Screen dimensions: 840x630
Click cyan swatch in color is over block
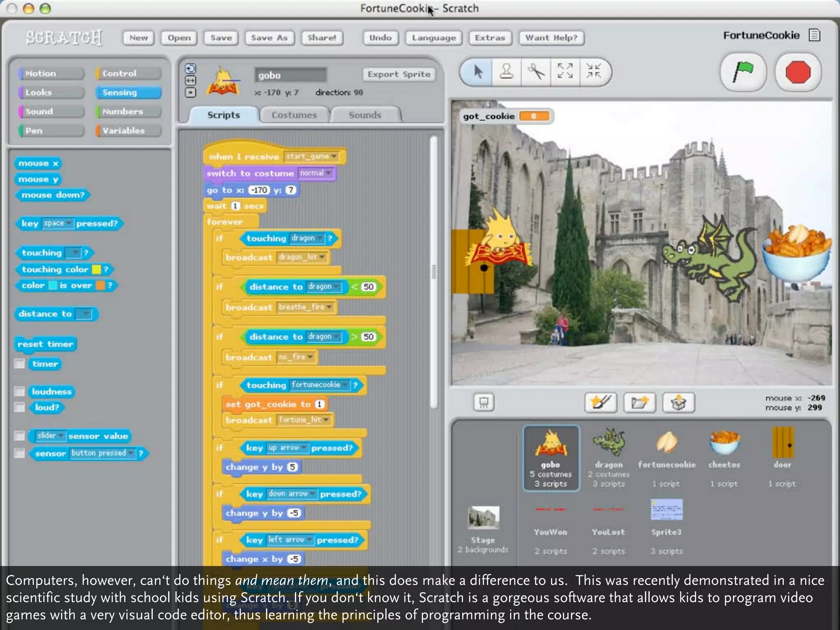click(52, 285)
